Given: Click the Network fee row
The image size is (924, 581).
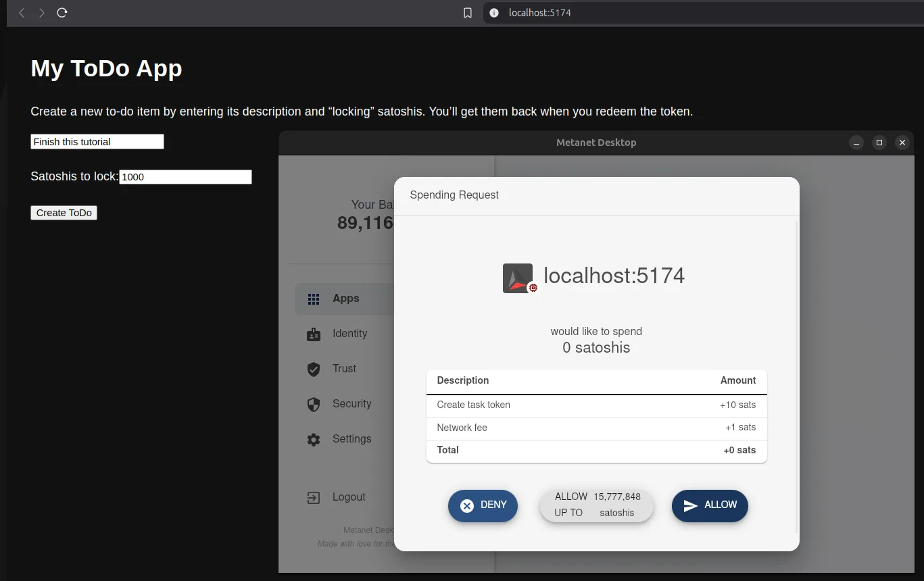Looking at the screenshot, I should tap(597, 428).
